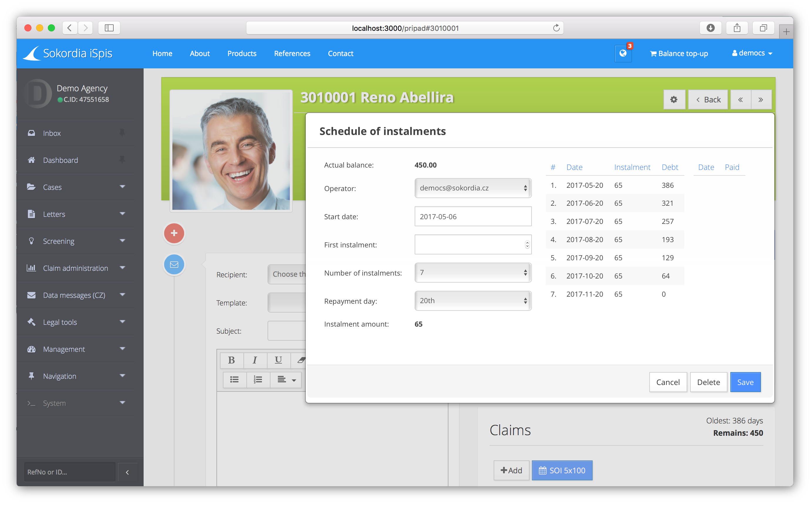Viewport: 812px width, 505px height.
Task: Cancel the instalment schedule dialog
Action: click(668, 382)
